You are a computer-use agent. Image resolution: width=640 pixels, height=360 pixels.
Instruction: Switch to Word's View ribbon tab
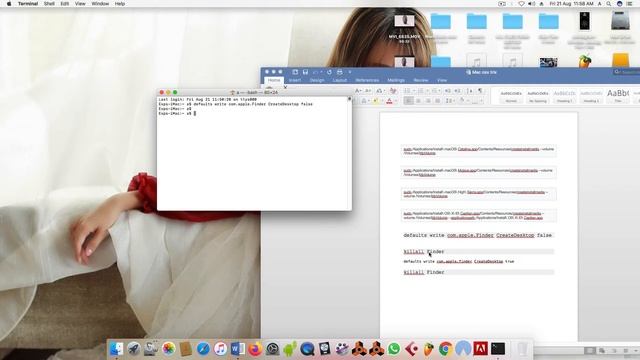pyautogui.click(x=442, y=80)
